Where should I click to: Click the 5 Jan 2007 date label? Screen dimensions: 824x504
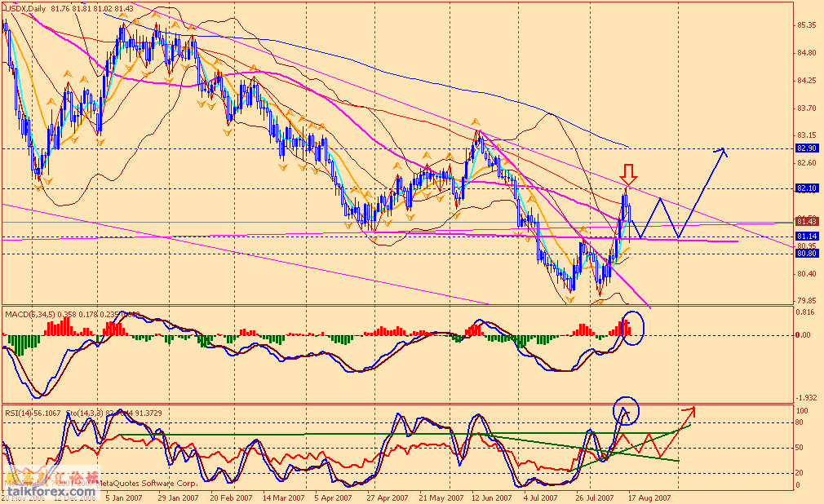[x=124, y=497]
